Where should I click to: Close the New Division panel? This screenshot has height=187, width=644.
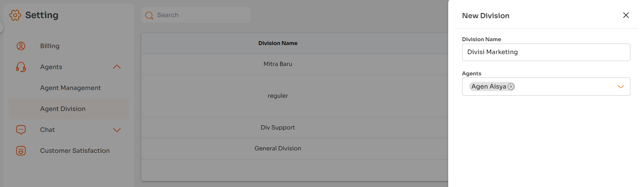(x=626, y=15)
